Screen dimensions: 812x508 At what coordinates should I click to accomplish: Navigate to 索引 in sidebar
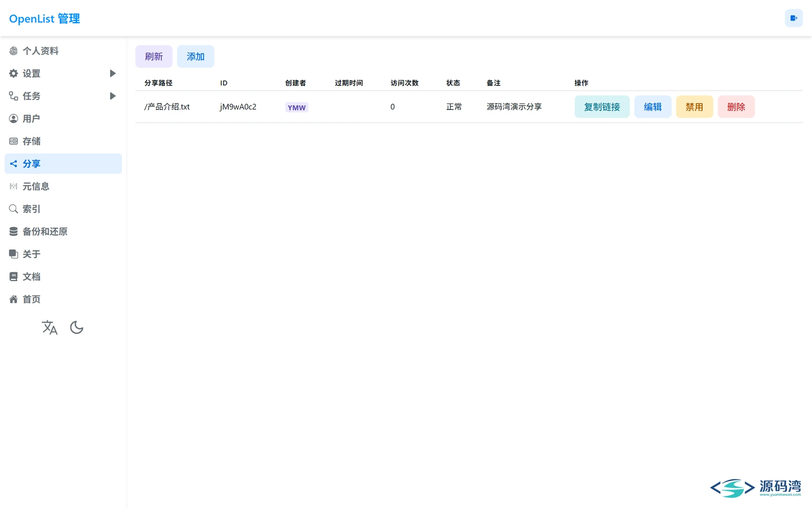click(x=63, y=209)
